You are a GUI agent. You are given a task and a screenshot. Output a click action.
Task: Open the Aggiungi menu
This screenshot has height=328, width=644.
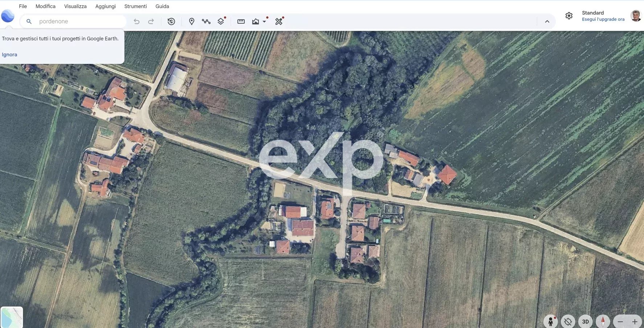click(105, 6)
